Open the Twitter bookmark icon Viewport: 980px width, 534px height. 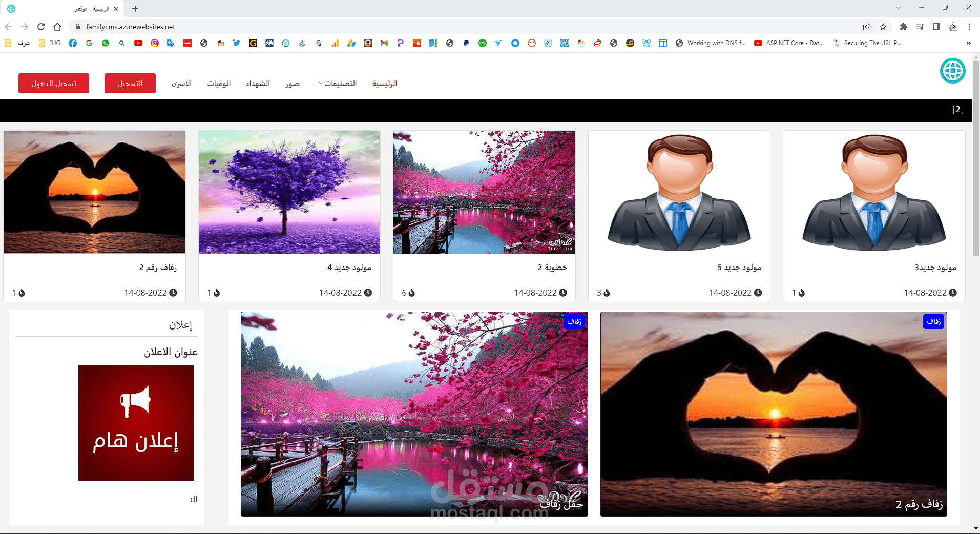[x=237, y=43]
